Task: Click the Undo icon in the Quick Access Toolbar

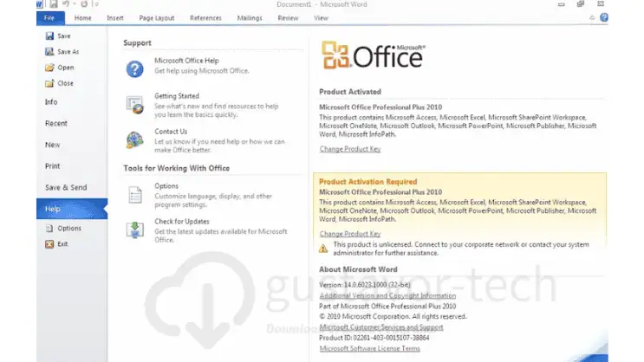Action: pyautogui.click(x=66, y=4)
